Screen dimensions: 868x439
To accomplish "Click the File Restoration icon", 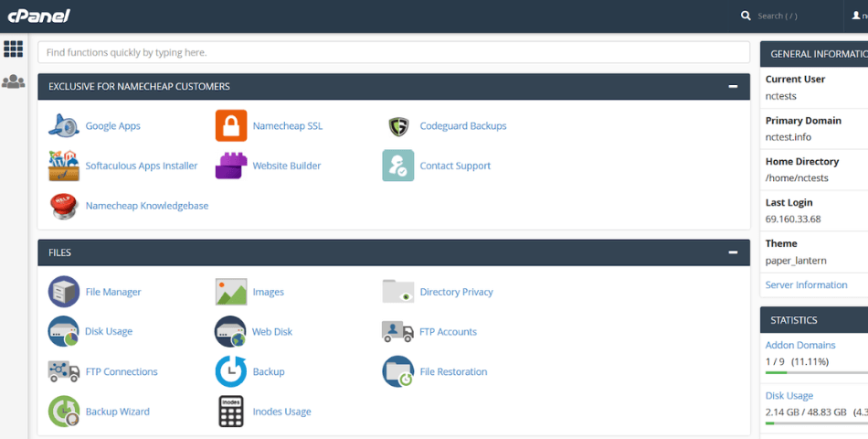I will (x=398, y=371).
